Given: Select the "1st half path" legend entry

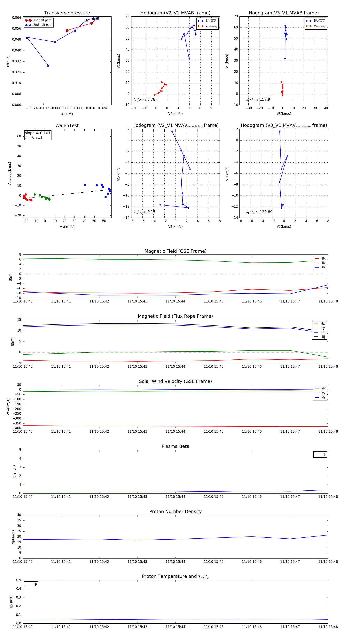Looking at the screenshot, I should click(38, 20).
